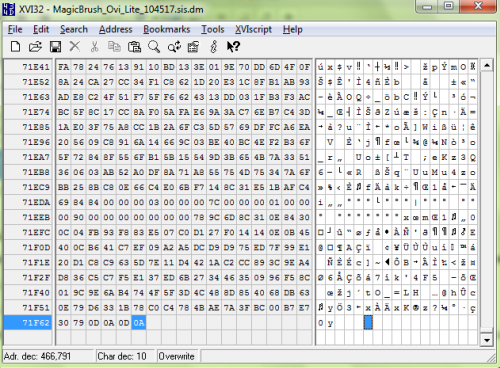Open a file with the folder icon
Screen dimensions: 500x368
click(x=35, y=47)
